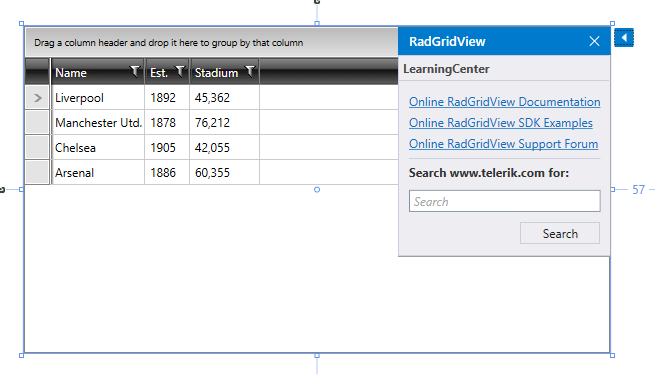Click the 57 margin value label
Image resolution: width=658 pixels, height=384 pixels.
pos(638,190)
